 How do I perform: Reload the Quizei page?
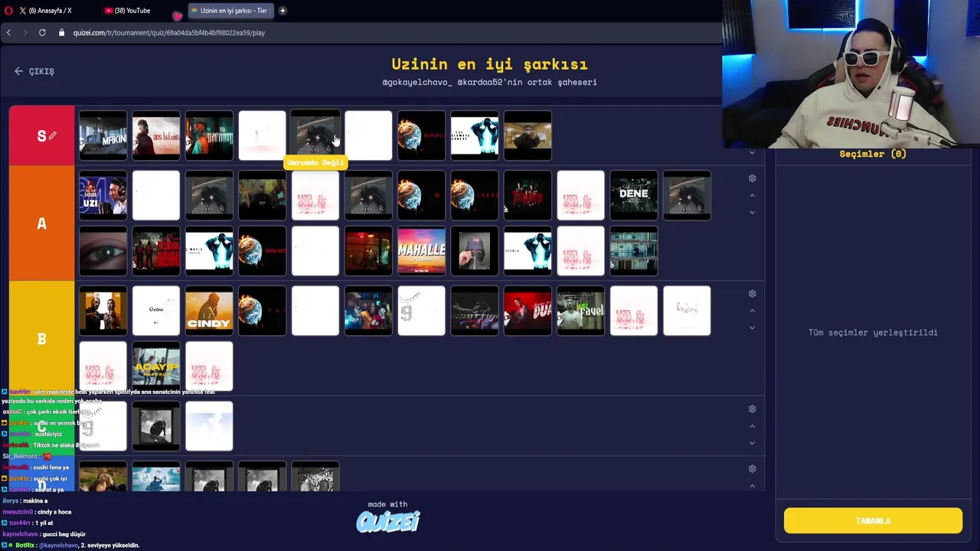42,33
